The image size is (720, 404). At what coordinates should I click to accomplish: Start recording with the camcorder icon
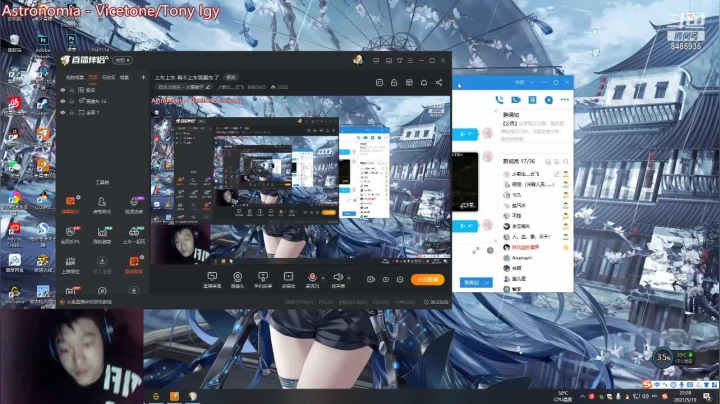371,279
